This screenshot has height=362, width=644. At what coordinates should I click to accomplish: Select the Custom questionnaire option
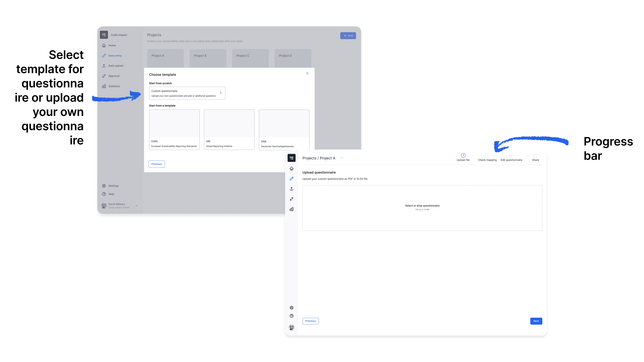click(187, 93)
